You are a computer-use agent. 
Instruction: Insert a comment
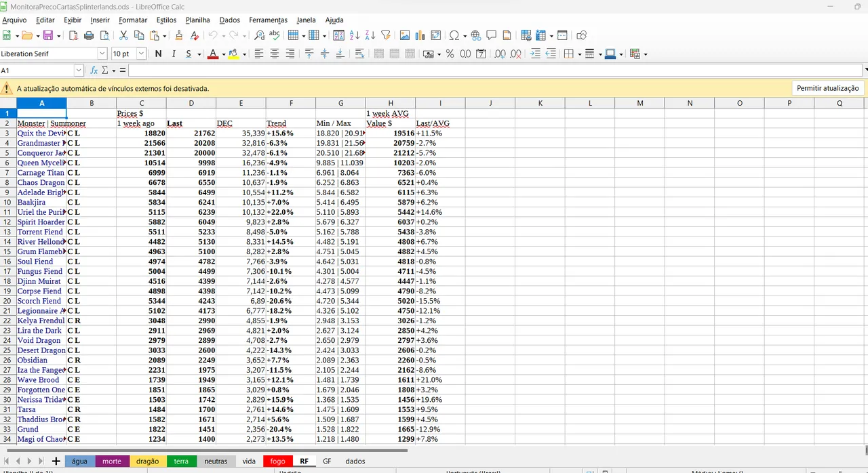(492, 35)
